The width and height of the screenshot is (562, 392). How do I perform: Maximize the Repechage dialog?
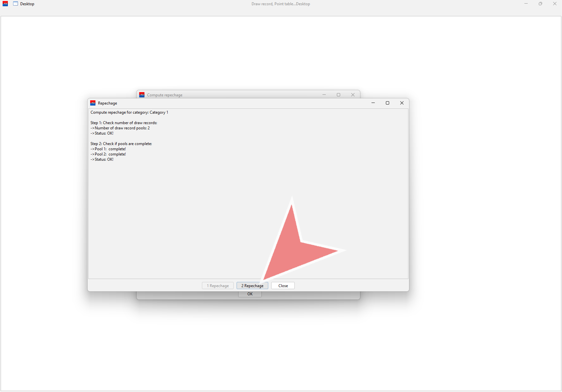(388, 103)
